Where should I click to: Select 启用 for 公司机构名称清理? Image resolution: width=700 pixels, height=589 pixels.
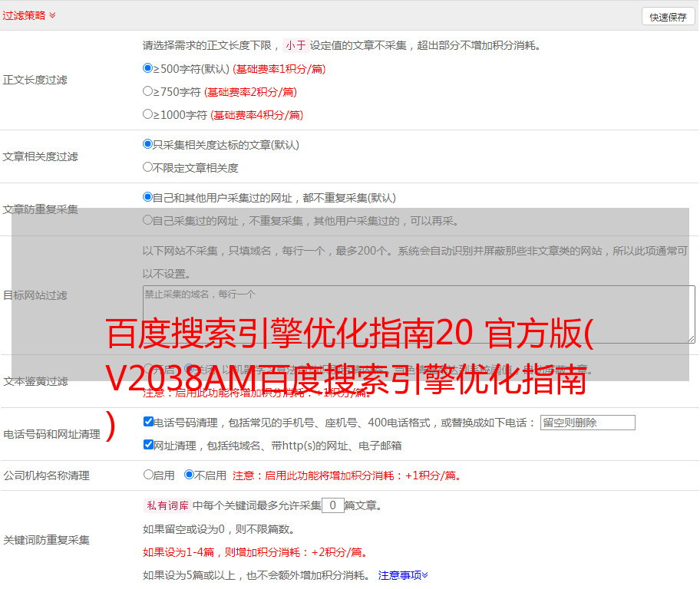click(148, 475)
